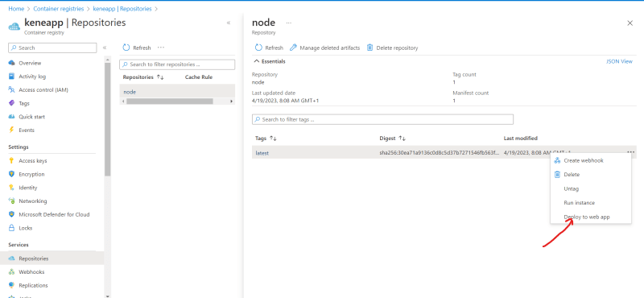This screenshot has height=298, width=644.
Task: Open Access control (IAM) page
Action: coord(43,89)
